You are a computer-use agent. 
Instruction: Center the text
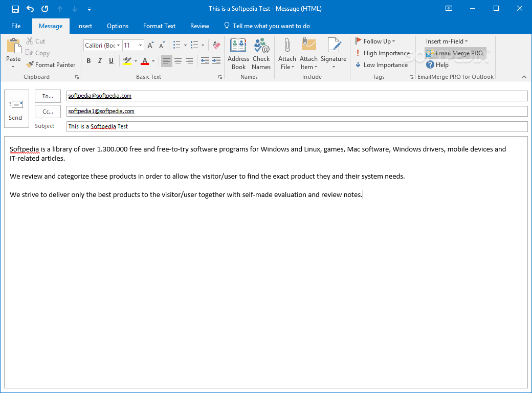tap(178, 61)
